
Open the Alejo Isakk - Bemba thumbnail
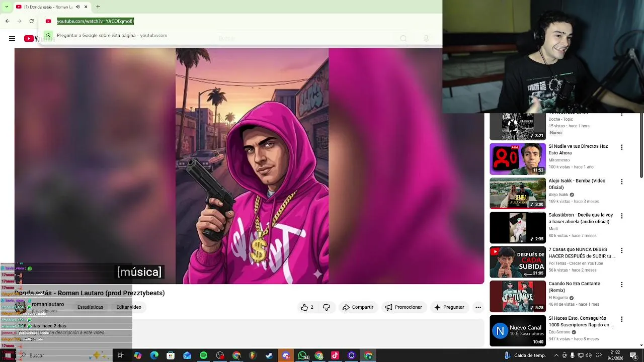coord(518,193)
